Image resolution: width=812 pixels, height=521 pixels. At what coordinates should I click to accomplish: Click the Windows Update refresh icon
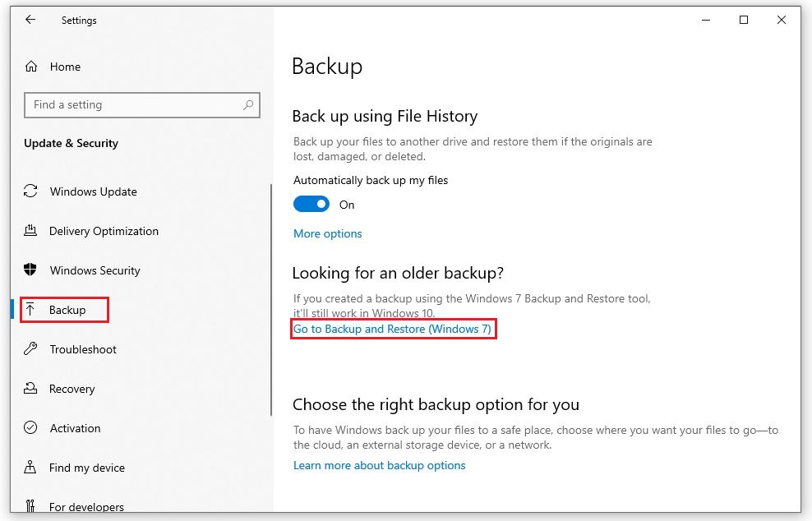30,191
